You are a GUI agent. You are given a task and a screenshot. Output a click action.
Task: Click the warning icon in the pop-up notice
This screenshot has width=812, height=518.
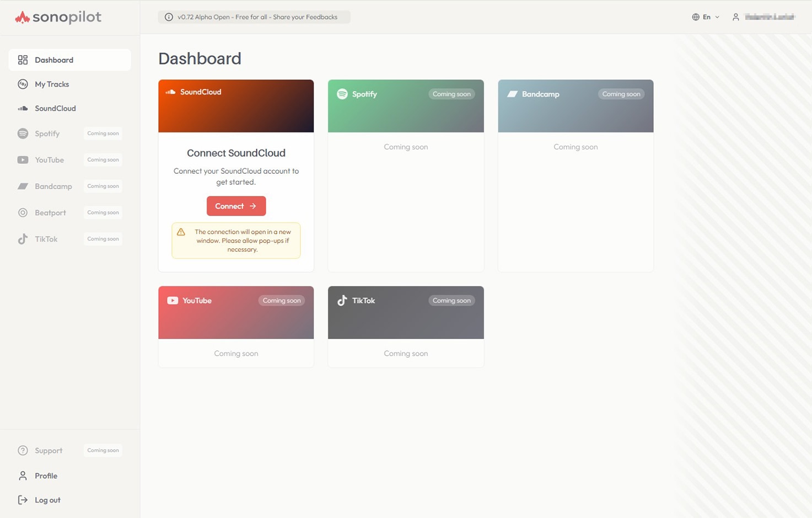point(180,232)
